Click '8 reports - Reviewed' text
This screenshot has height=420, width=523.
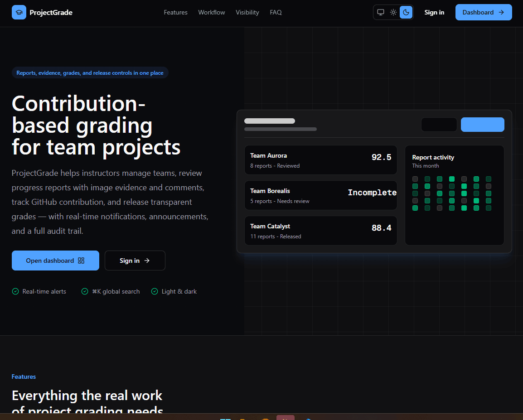[275, 166]
